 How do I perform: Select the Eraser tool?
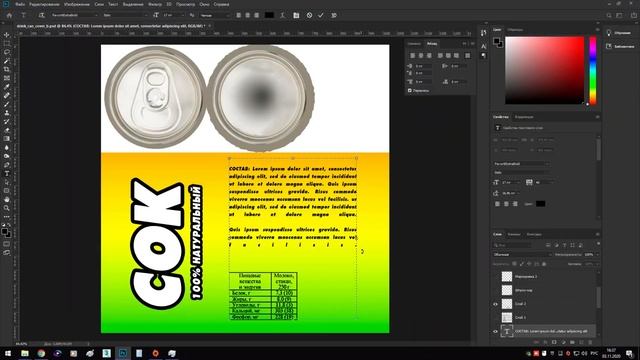coord(7,130)
